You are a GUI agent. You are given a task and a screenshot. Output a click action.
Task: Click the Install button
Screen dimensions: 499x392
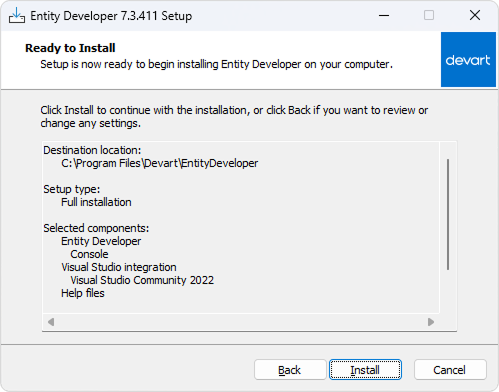point(365,370)
